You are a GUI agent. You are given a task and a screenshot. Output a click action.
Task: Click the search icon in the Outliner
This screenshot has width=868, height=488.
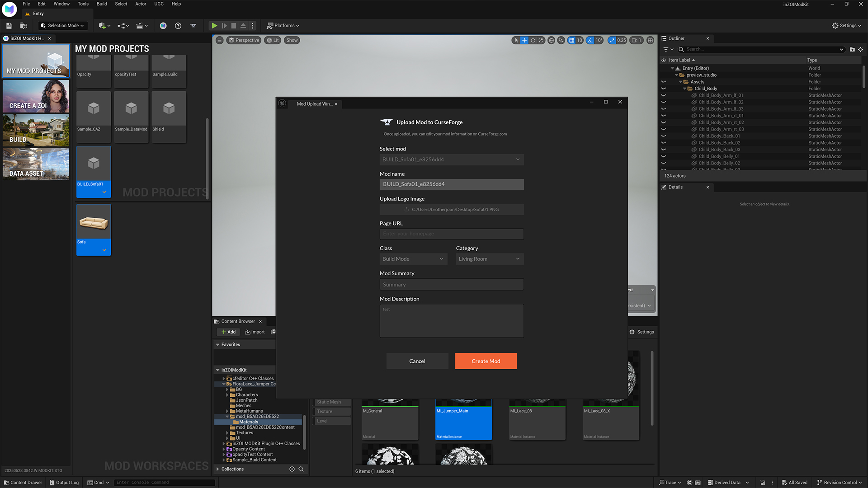point(681,49)
